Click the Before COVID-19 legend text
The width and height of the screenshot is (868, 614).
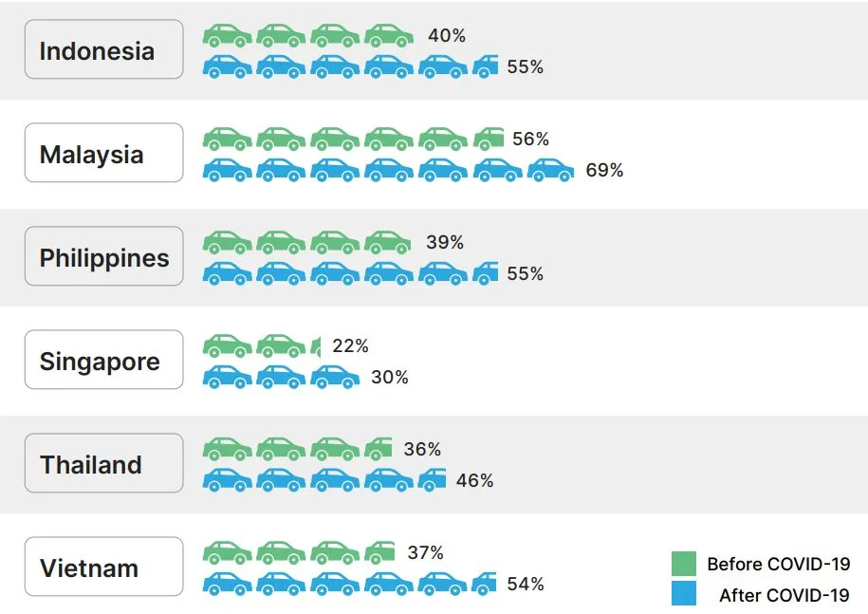click(778, 564)
